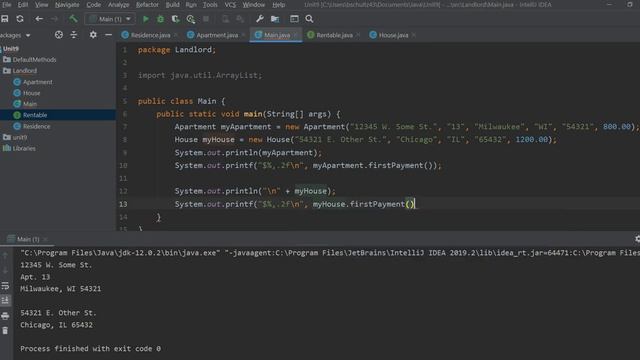Open the Window menu
640x360 pixels.
click(x=254, y=5)
